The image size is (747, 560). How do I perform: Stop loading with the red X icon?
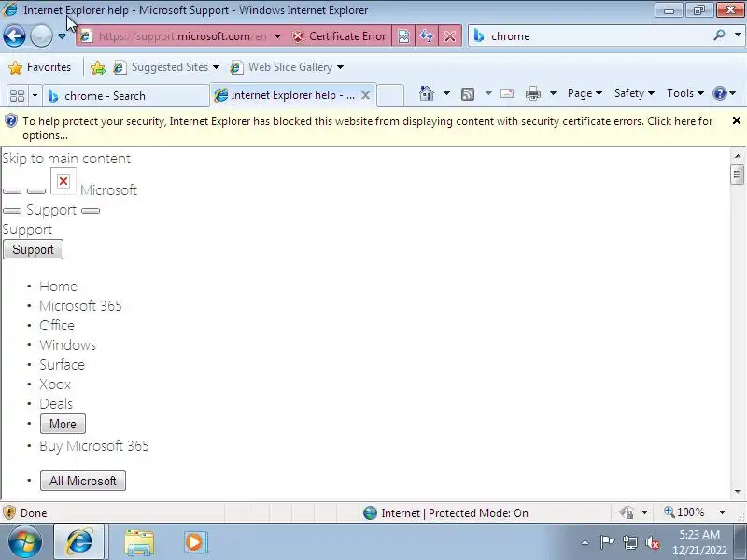pyautogui.click(x=449, y=36)
